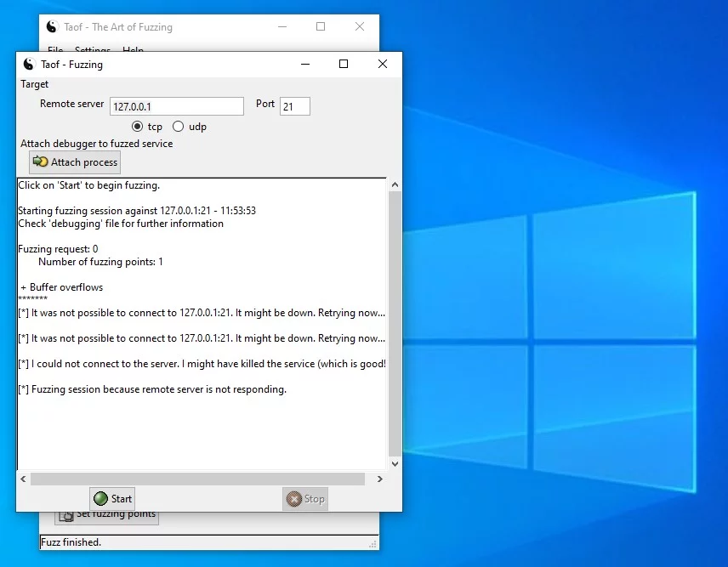Select the tcp protocol radio button
Image resolution: width=728 pixels, height=567 pixels.
pyautogui.click(x=137, y=127)
